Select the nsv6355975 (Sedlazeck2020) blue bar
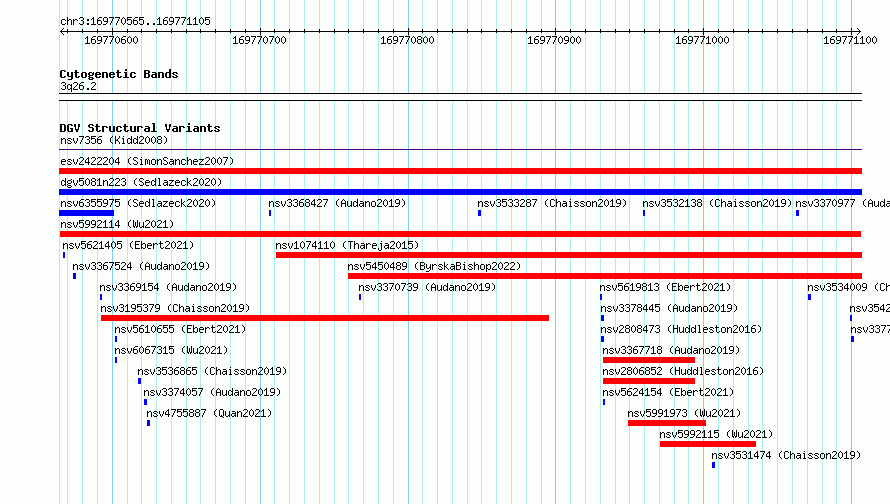Screen dimensions: 890x504 coord(86,213)
